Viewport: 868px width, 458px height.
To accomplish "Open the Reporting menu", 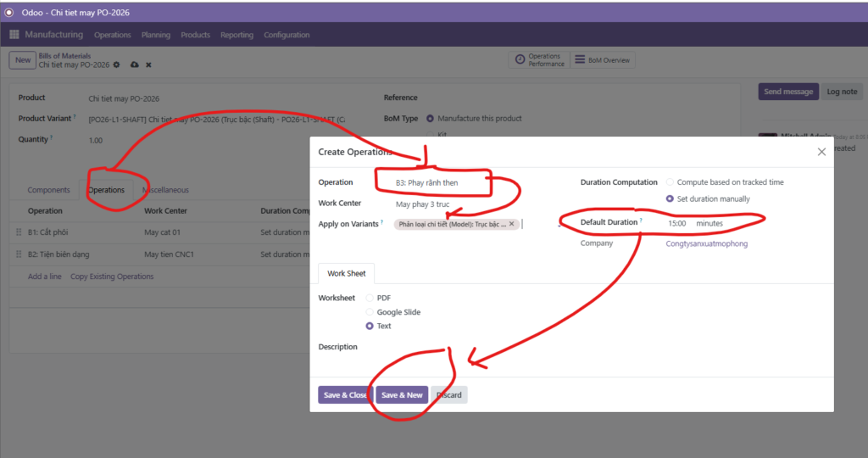I will [236, 35].
